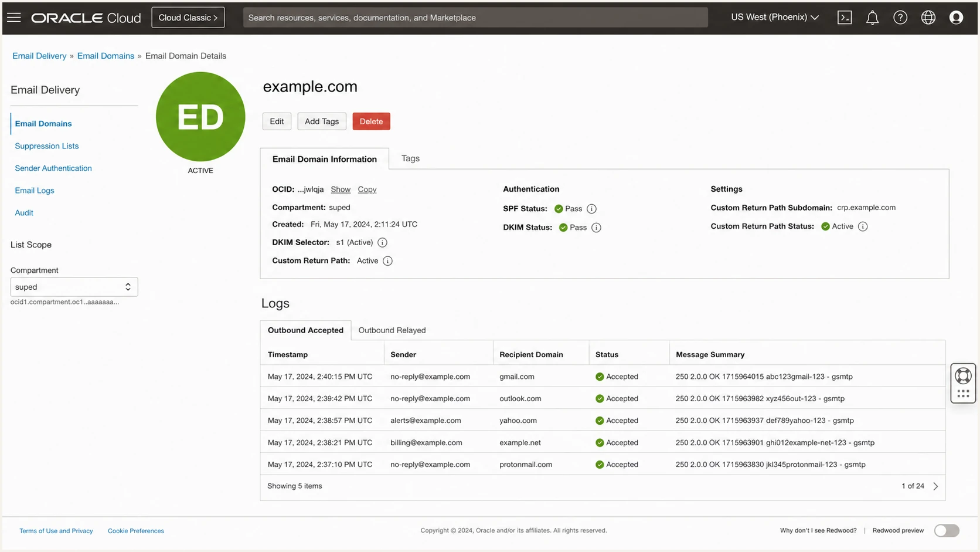Screen dimensions: 980x552
Task: Open Sender Authentication in the sidebar
Action: click(53, 168)
